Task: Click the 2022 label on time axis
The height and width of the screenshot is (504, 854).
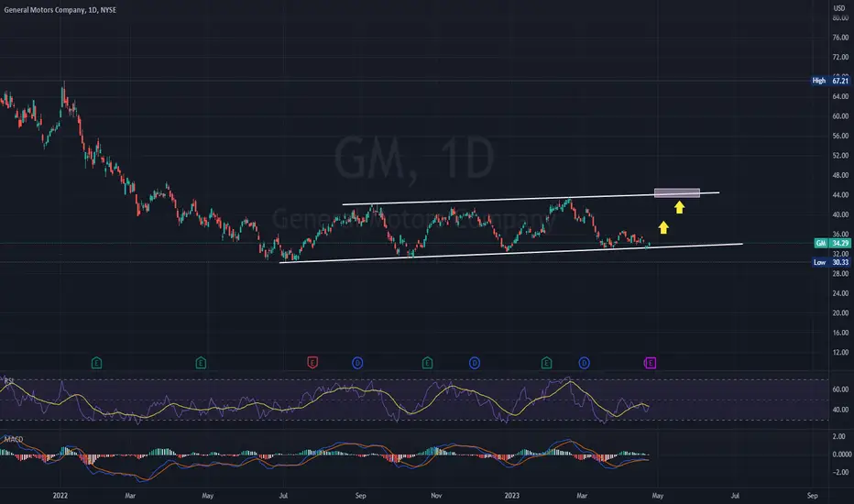Action: point(60,496)
